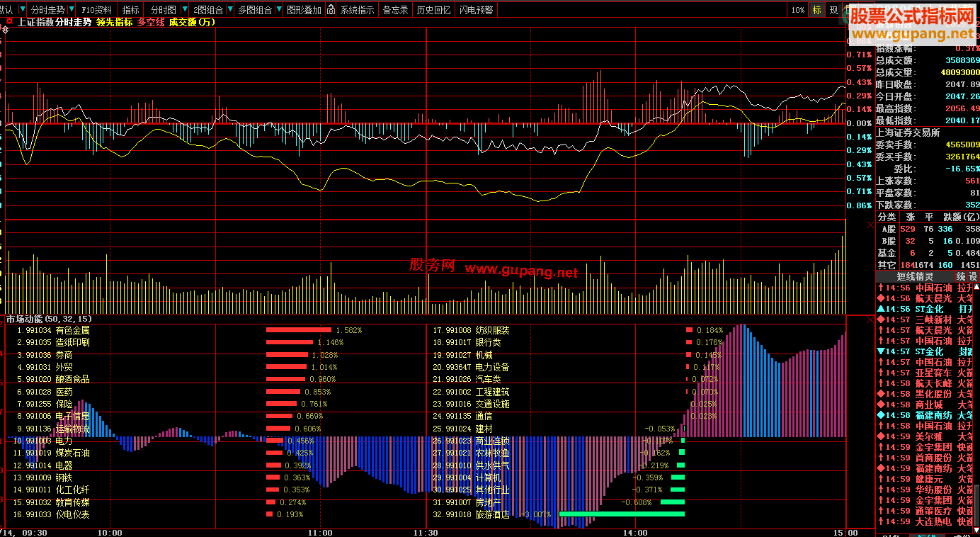
Task: Click the A股 row in 分类 table
Action: [928, 229]
